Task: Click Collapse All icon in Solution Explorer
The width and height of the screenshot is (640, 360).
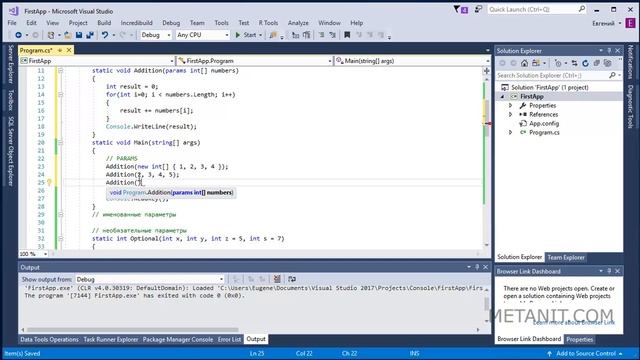Action: tap(596, 63)
